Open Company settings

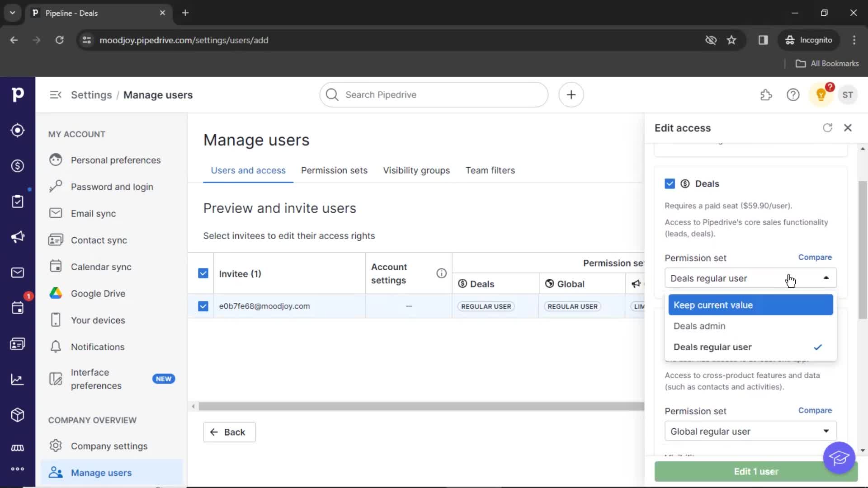pos(111,446)
